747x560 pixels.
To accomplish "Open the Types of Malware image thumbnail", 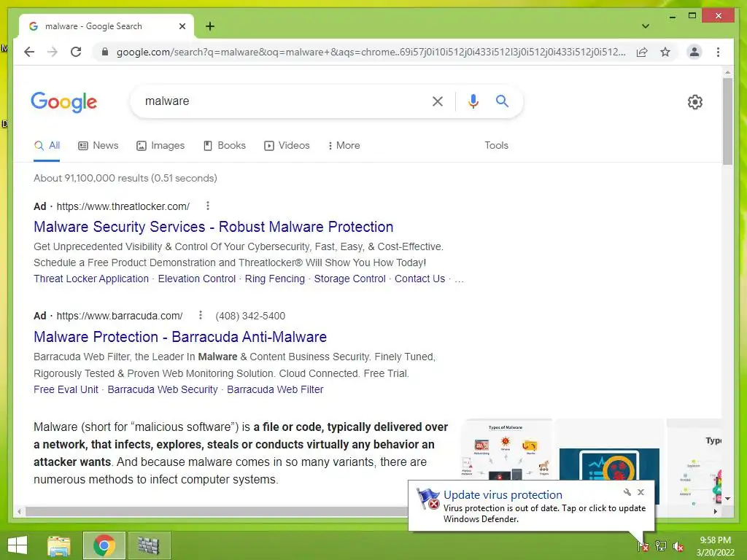I will 506,450.
